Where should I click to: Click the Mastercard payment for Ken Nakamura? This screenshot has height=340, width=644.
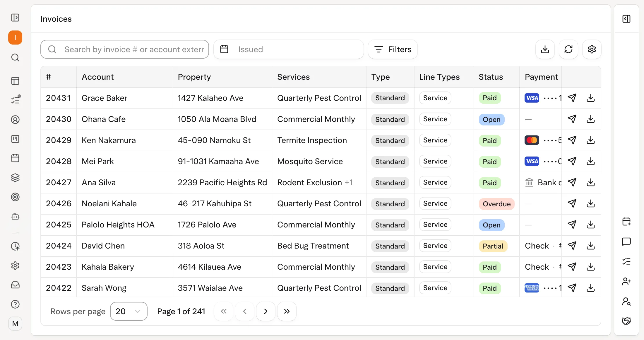click(x=543, y=140)
